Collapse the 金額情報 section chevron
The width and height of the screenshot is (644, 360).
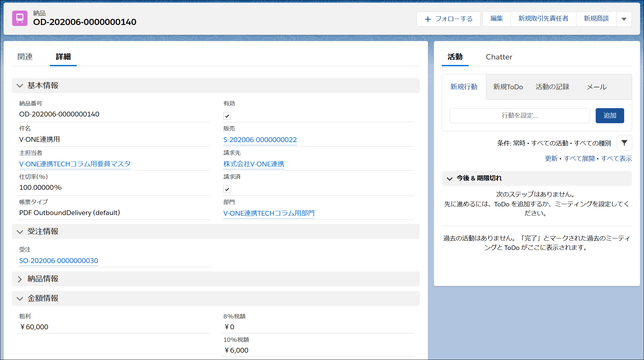tap(20, 299)
